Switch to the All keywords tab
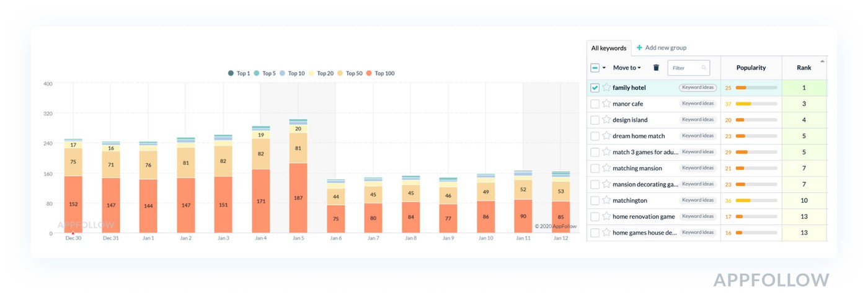The height and width of the screenshot is (302, 868). click(x=608, y=48)
